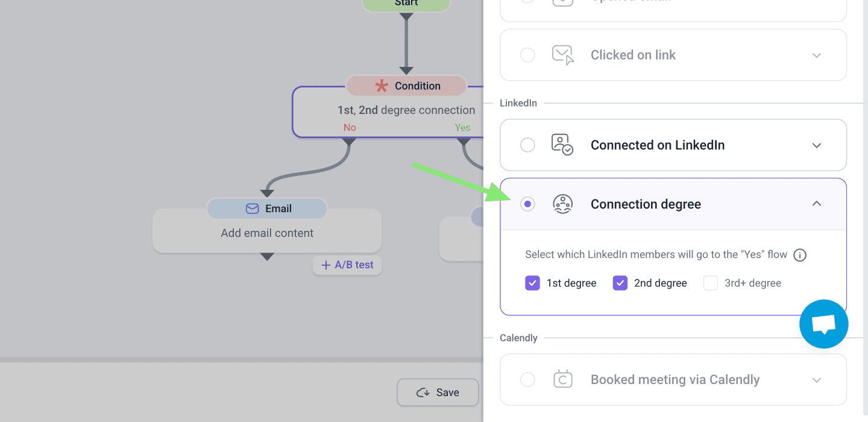Expand the Clicked on link option
Screen dimensions: 868x422
tap(817, 55)
